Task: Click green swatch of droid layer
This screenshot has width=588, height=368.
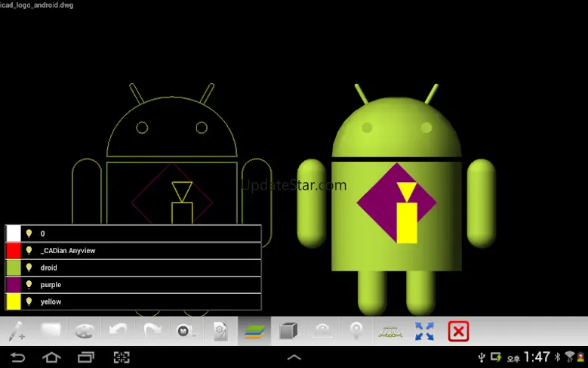Action: 14,267
